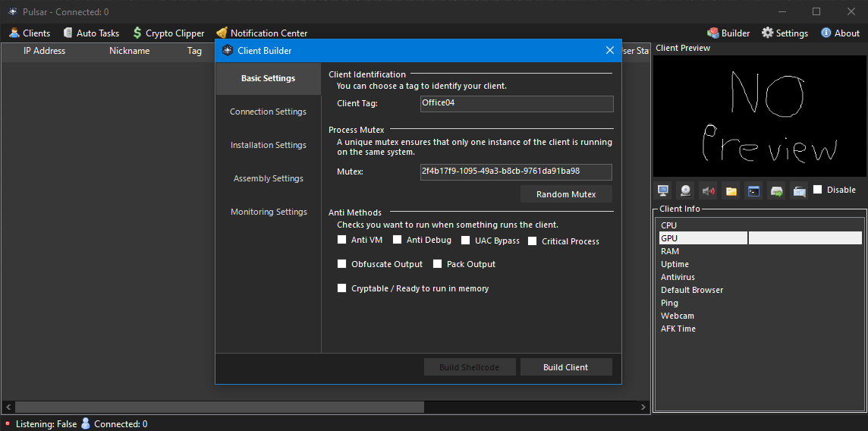Toggle the Anti VM checkbox
The width and height of the screenshot is (868, 431).
coord(341,240)
